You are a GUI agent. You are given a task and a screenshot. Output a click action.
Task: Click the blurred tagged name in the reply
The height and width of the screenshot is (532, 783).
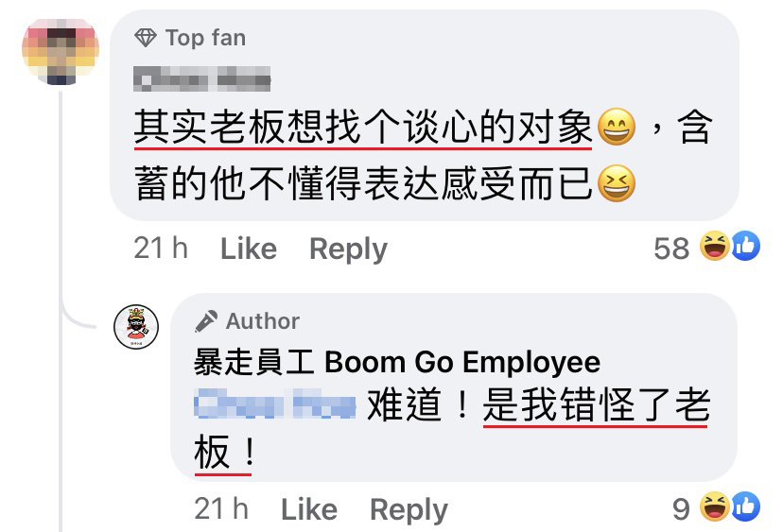pyautogui.click(x=274, y=403)
